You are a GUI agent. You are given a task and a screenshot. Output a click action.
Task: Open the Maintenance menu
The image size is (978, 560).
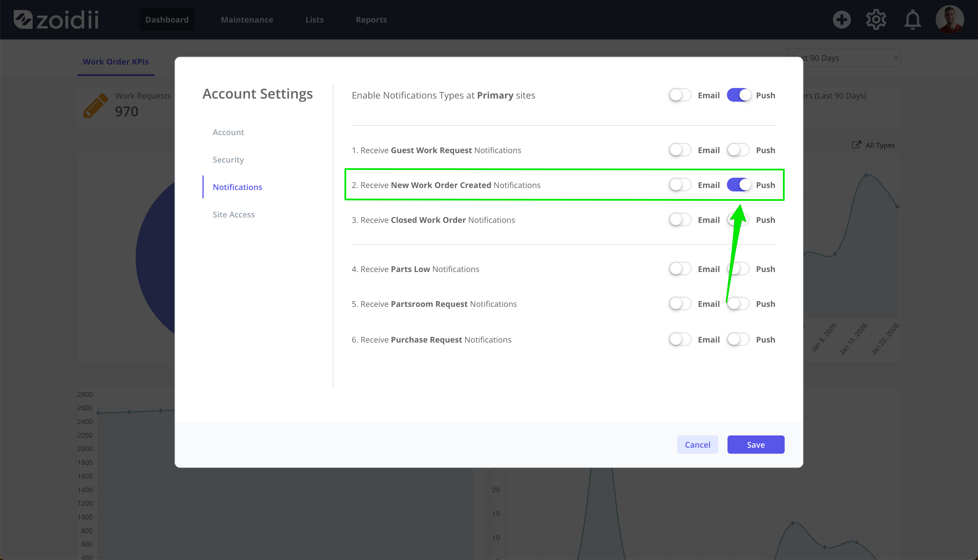point(247,20)
